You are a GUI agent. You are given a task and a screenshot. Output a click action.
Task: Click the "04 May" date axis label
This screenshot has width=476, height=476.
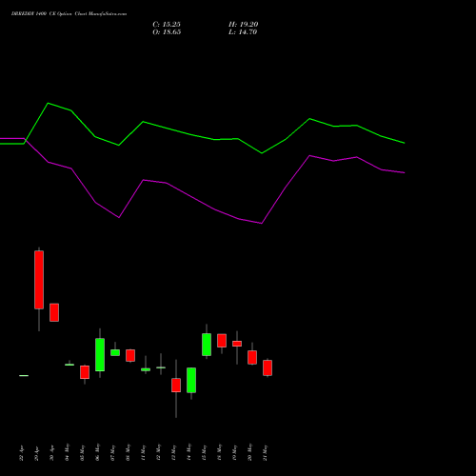67,452
